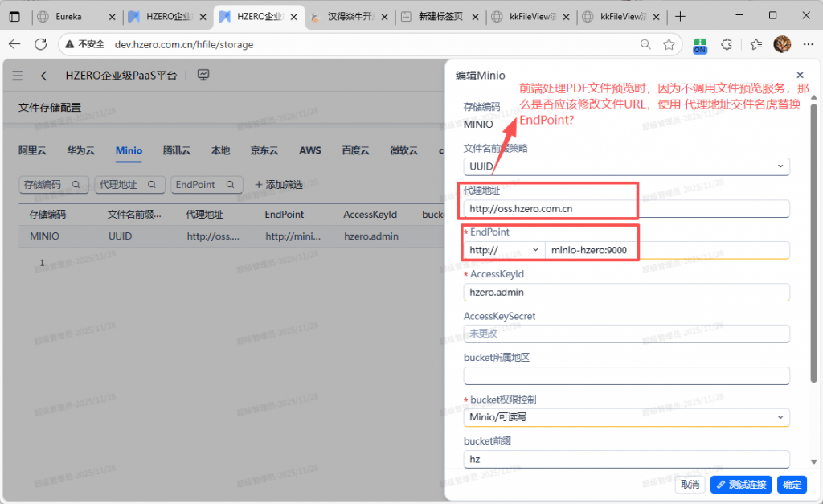Click the back arrow beside HZERO platform title
This screenshot has width=823, height=504.
click(x=43, y=76)
